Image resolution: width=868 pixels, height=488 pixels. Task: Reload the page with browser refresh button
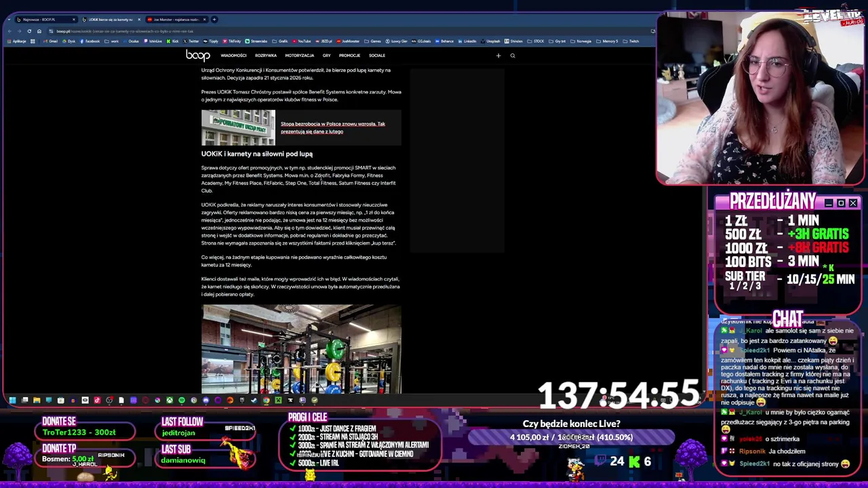(29, 31)
